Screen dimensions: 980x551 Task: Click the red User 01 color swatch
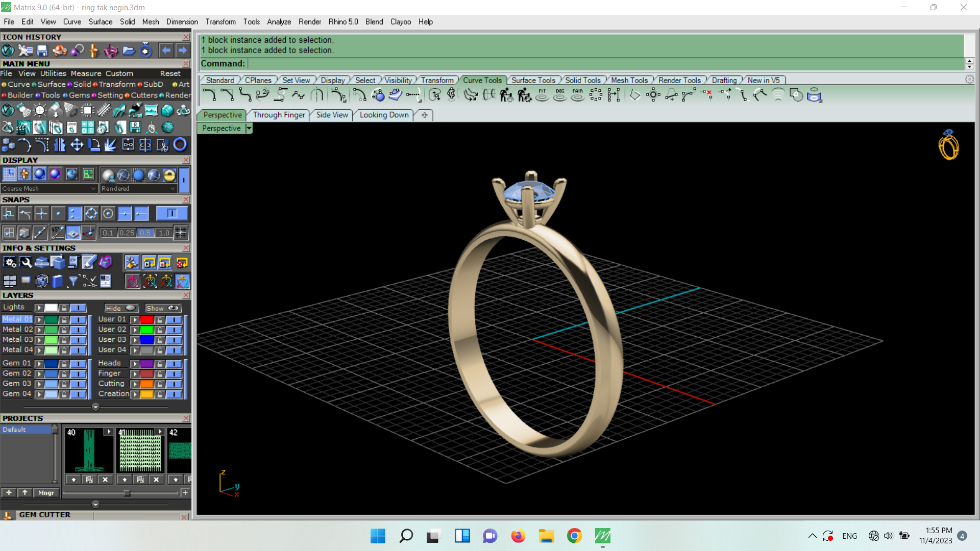pos(147,320)
